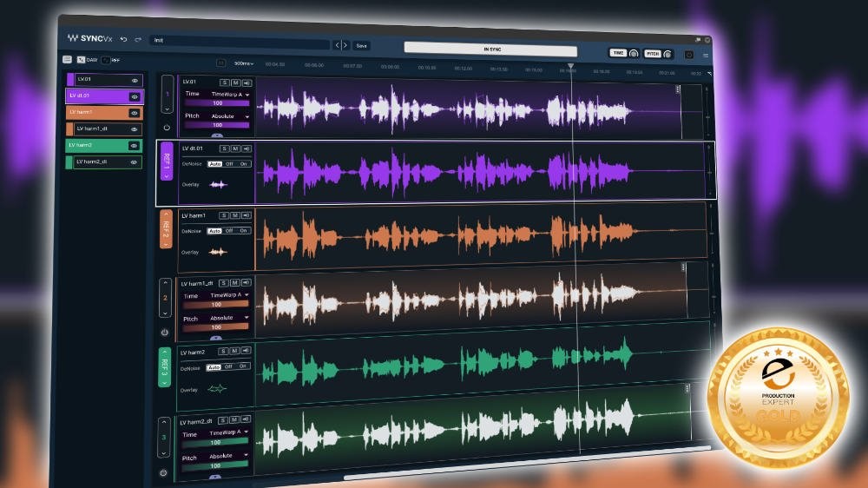Viewport: 868px width, 488px height.
Task: Toggle power button for track 1
Action: tap(167, 128)
